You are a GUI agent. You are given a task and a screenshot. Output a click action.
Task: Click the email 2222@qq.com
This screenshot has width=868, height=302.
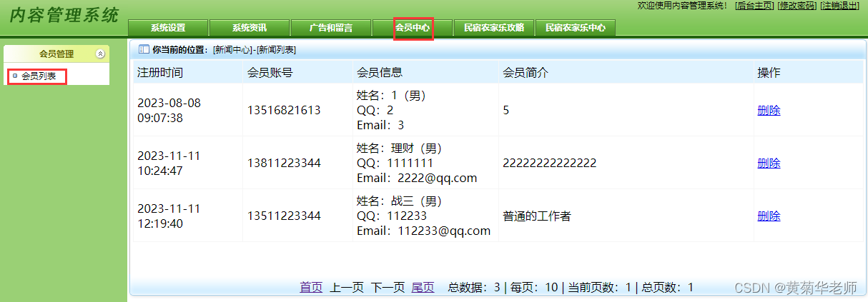438,178
